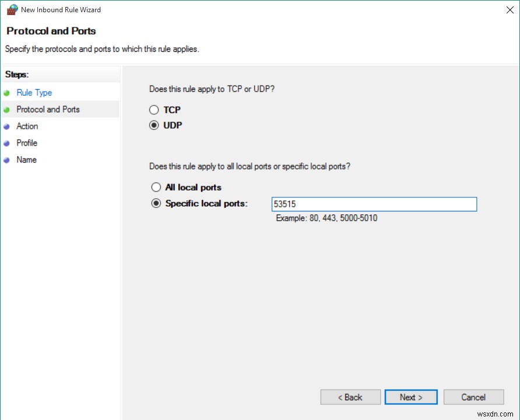Select the UDP protocol option
Image resolution: width=520 pixels, height=420 pixels.
tap(154, 125)
